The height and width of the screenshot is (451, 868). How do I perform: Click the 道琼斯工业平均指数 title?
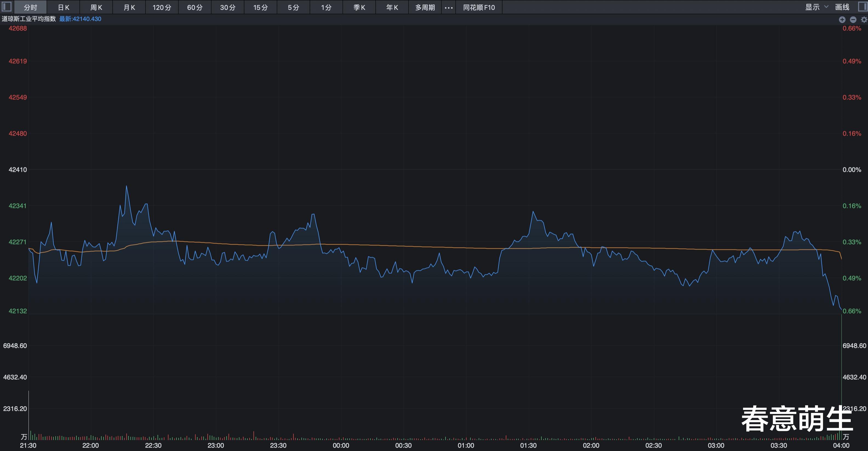coord(29,19)
